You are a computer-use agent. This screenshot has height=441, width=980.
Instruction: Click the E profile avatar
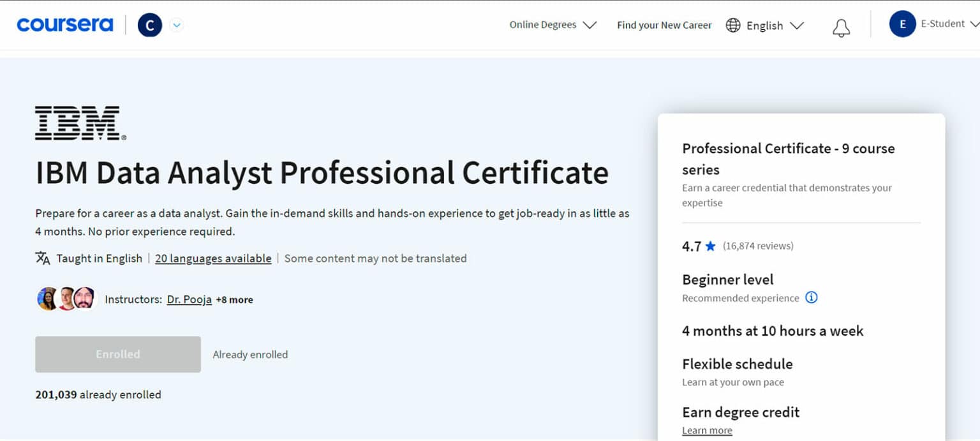[x=902, y=24]
